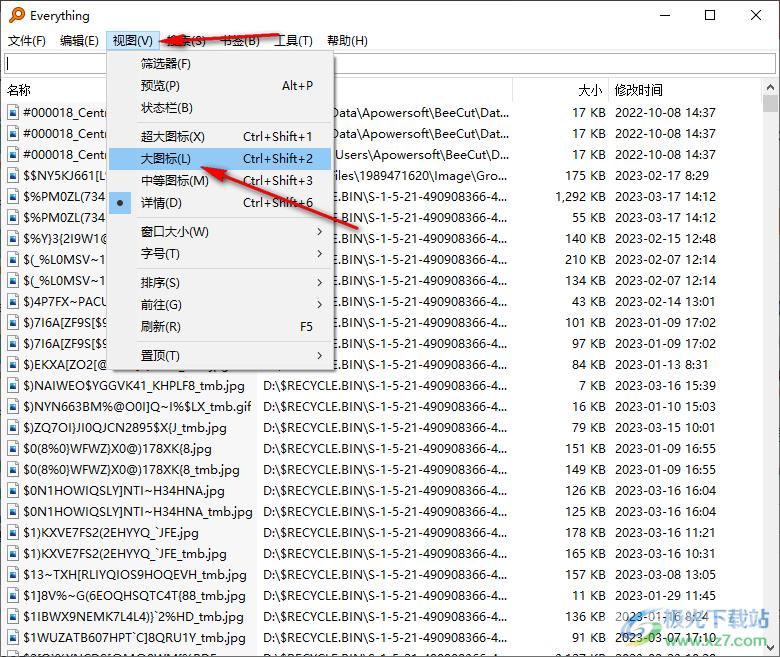This screenshot has height=657, width=780.
Task: Click file icon of $1WUZATB607HPT`C]8QRU1Y_tmb.jpg
Action: tap(13, 638)
